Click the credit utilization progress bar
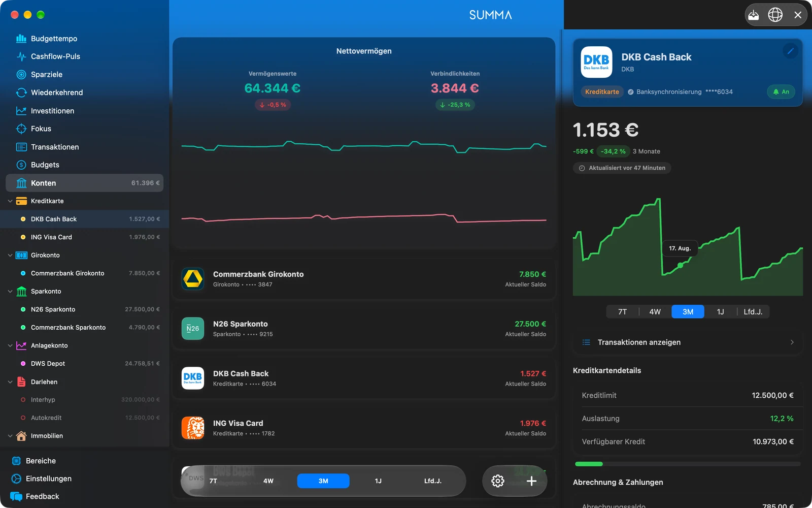 click(688, 464)
